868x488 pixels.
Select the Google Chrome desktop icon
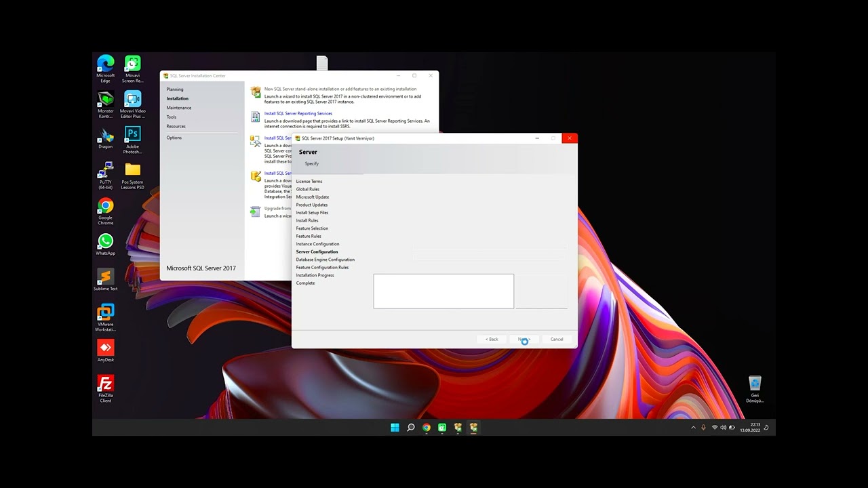point(105,211)
